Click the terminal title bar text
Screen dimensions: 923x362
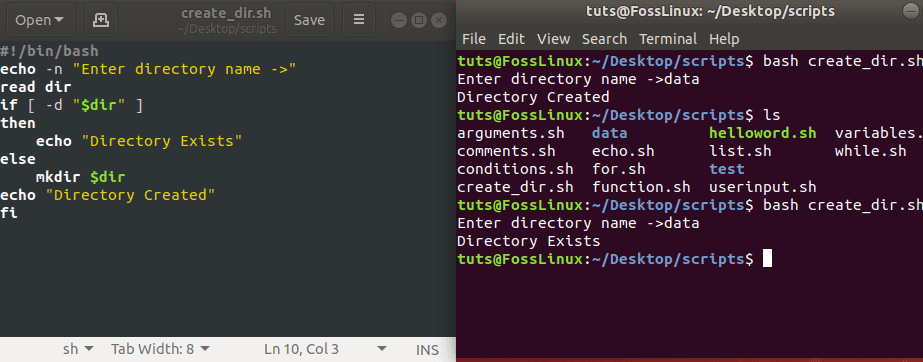[x=710, y=11]
